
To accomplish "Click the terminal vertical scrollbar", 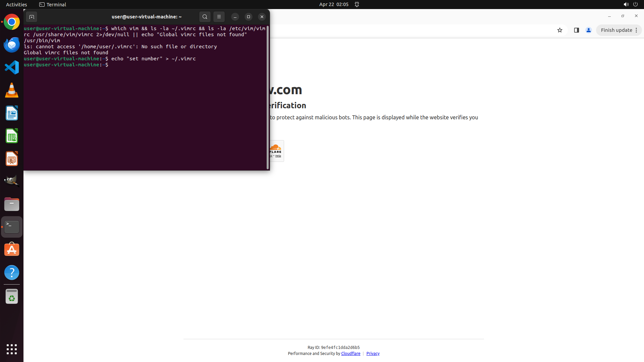I will pyautogui.click(x=268, y=97).
